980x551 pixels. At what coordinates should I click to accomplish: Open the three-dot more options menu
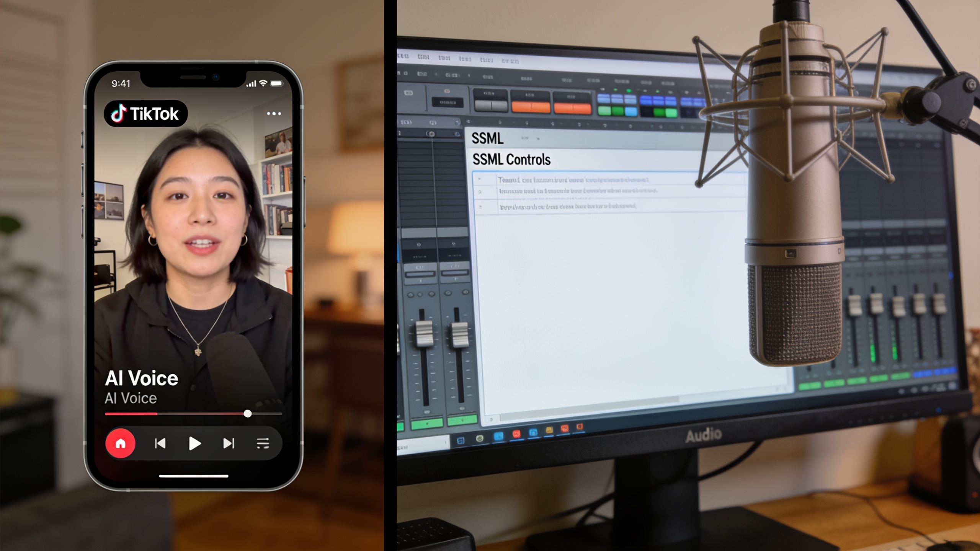click(x=274, y=114)
